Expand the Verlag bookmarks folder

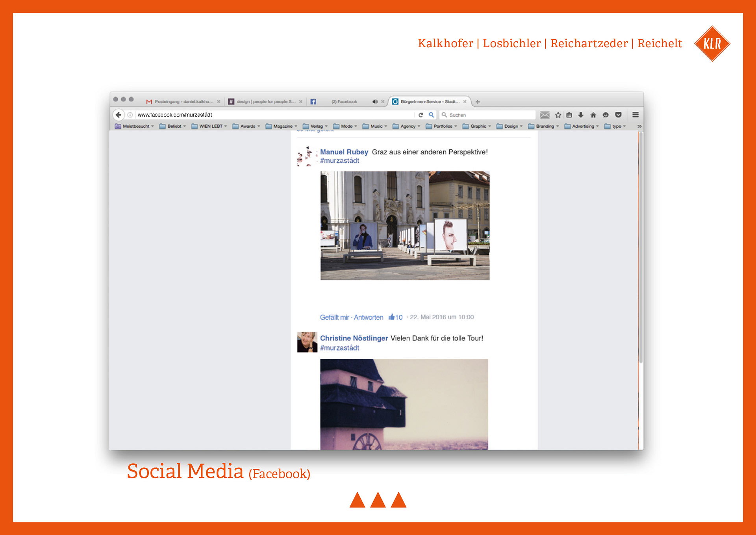pyautogui.click(x=315, y=126)
